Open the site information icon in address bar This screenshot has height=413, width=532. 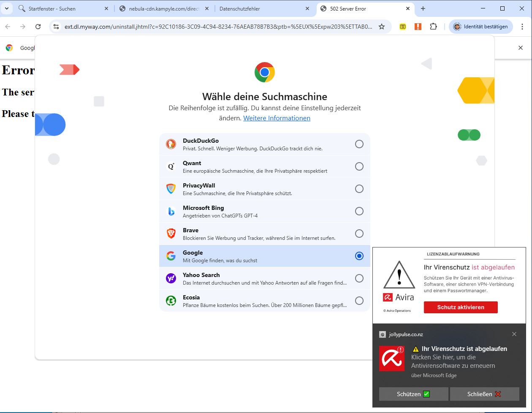tap(56, 27)
